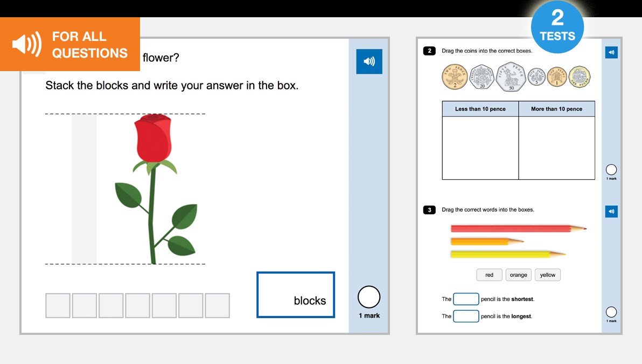This screenshot has height=364, width=642.
Task: Play audio for question 3 pencils
Action: coord(611,211)
